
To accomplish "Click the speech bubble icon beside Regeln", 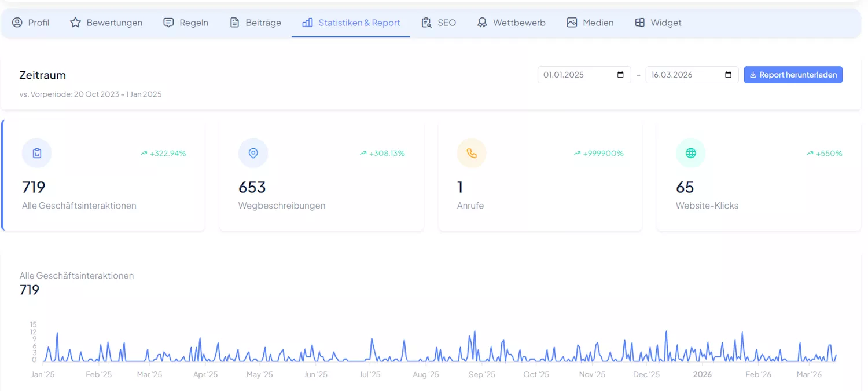I will 168,23.
